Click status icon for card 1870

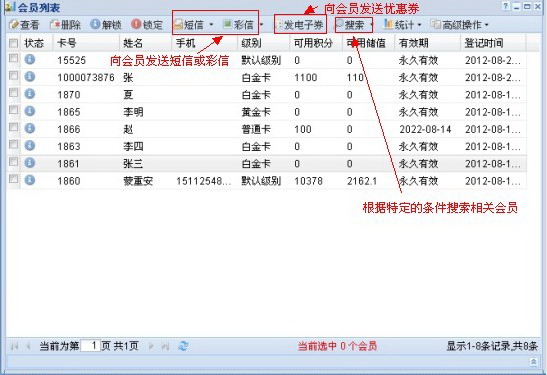[x=30, y=94]
